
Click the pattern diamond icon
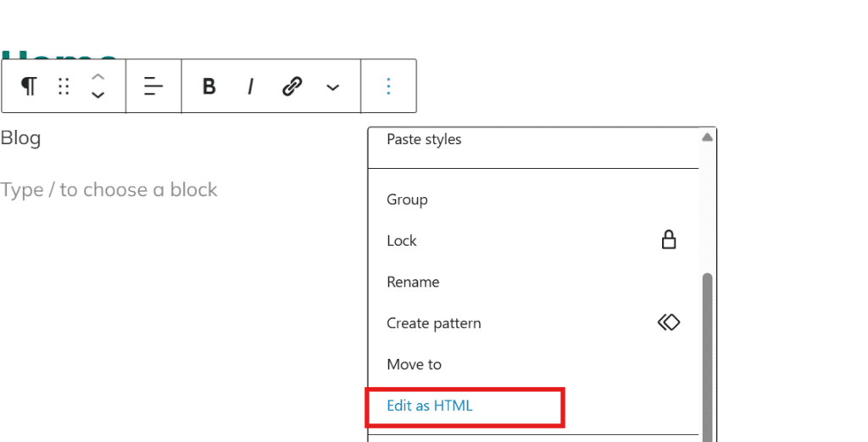click(669, 322)
